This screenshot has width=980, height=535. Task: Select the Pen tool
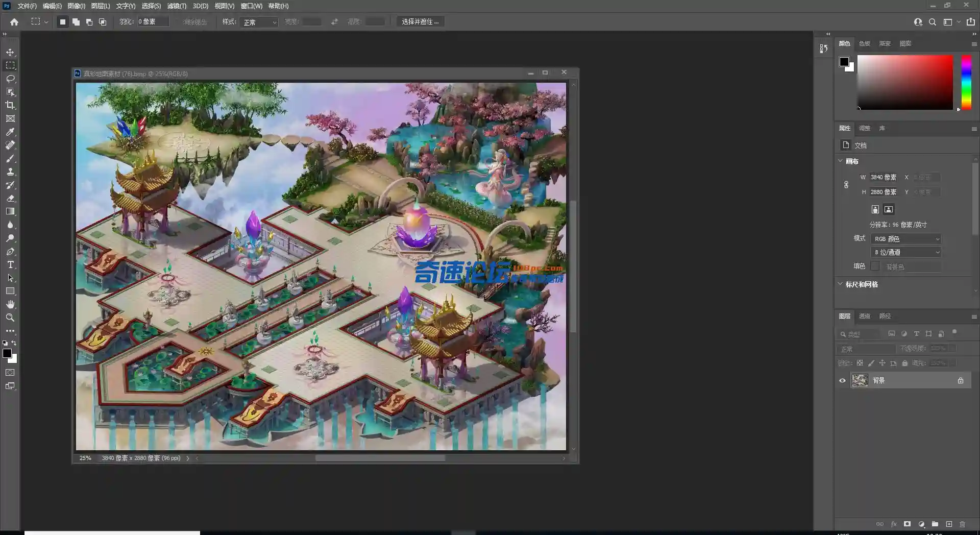pos(10,251)
